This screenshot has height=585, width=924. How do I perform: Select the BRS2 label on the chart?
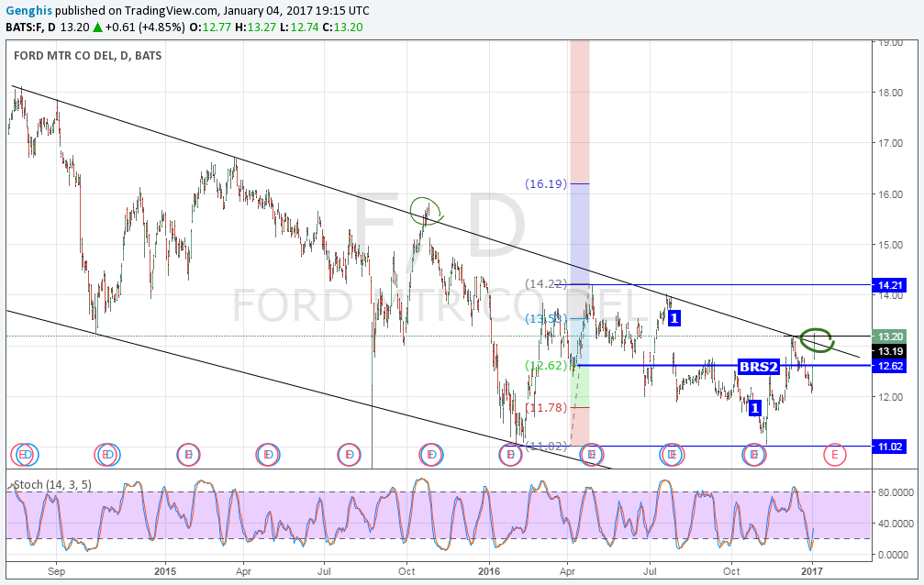click(x=759, y=367)
